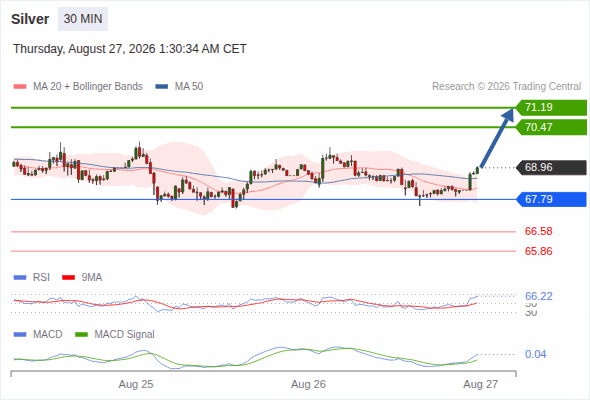This screenshot has height=400, width=590.
Task: Click the RSI legend swatch
Action: tap(20, 278)
